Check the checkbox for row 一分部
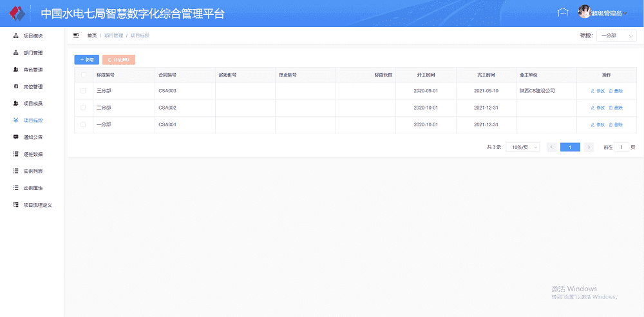This screenshot has height=317, width=644. pyautogui.click(x=83, y=124)
